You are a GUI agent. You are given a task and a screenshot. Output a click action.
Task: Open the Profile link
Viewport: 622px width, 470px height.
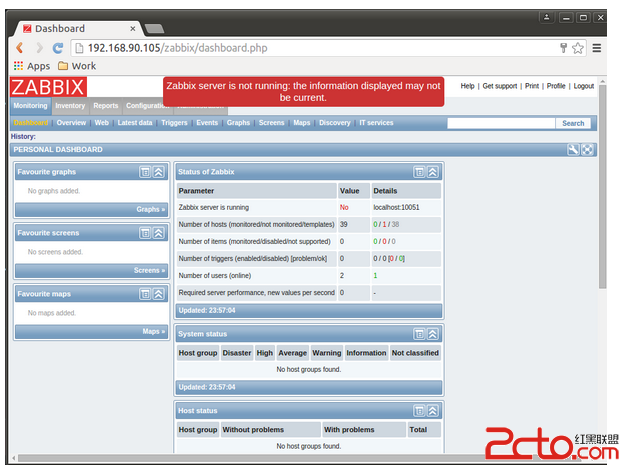point(556,86)
